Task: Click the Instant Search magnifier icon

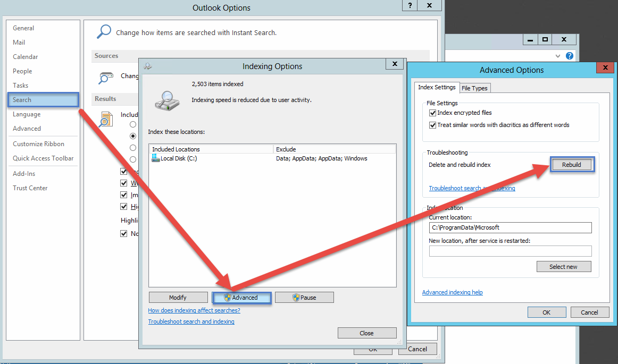Action: point(104,32)
